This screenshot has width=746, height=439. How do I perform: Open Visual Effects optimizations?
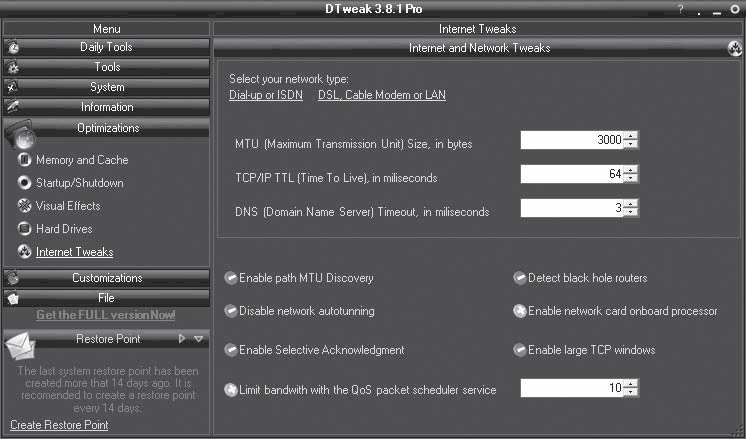(68, 206)
